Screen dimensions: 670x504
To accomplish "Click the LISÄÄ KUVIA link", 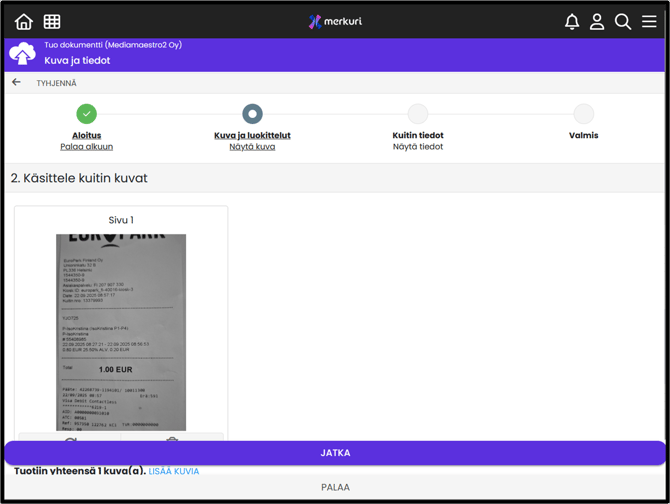I will [x=174, y=471].
